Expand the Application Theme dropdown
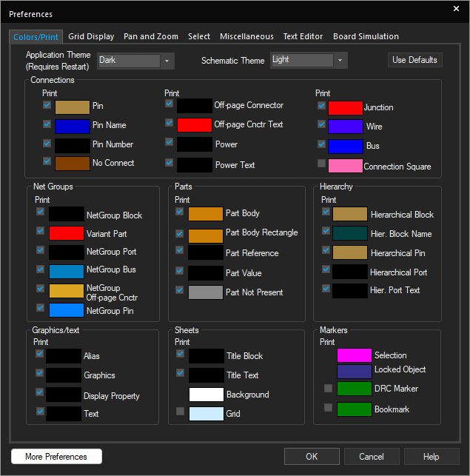Screen dimensions: 470x476 167,60
